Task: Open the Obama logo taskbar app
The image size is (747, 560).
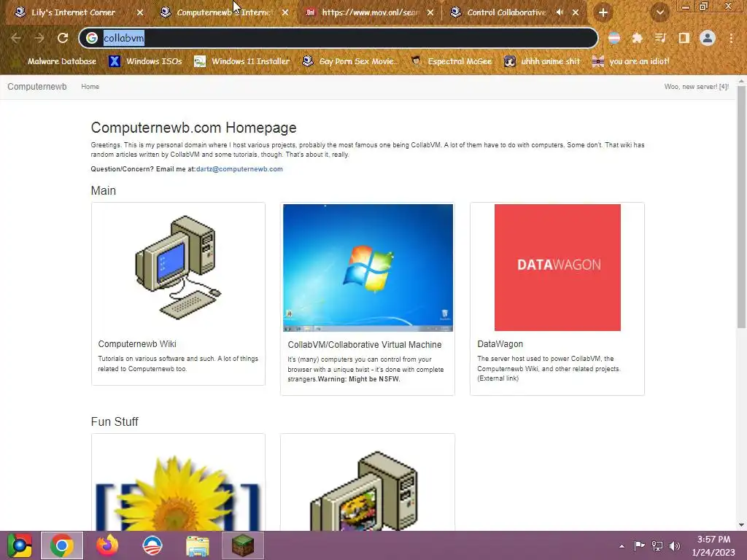Action: click(152, 545)
